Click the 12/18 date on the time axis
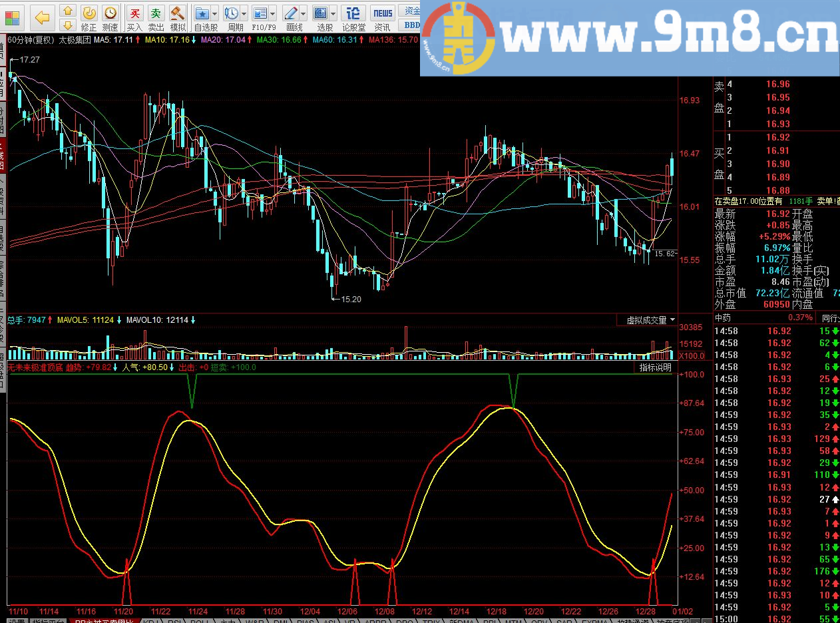Screen dimensions: 840x623 [497, 610]
